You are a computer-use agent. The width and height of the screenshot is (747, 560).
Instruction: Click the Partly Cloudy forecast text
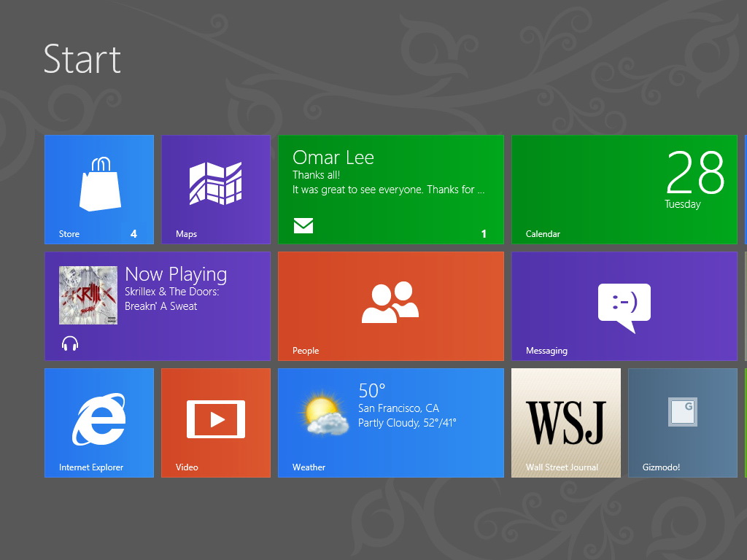tap(407, 423)
